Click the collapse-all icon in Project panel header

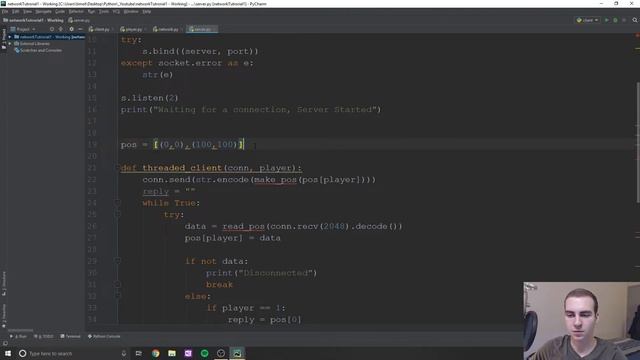click(x=61, y=29)
